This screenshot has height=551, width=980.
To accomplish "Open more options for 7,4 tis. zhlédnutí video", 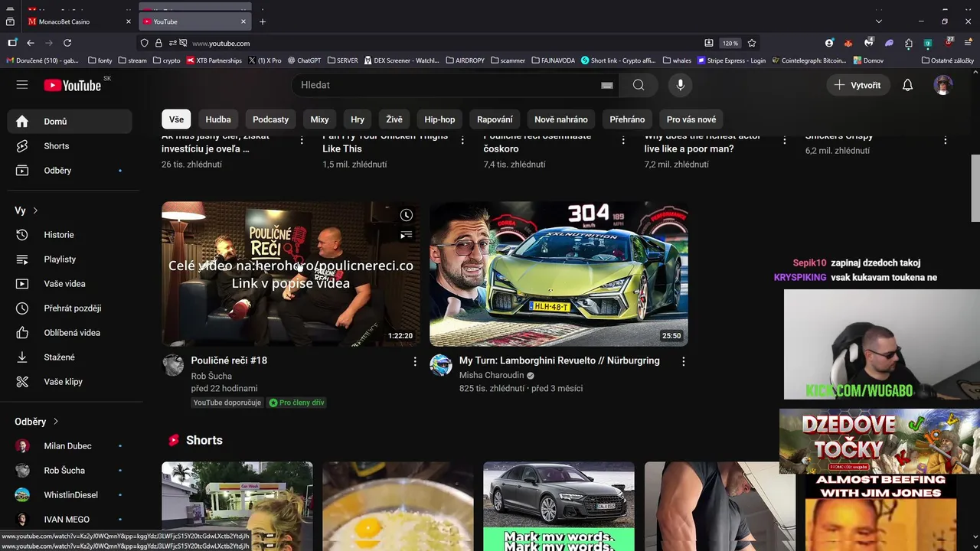I will coord(623,140).
